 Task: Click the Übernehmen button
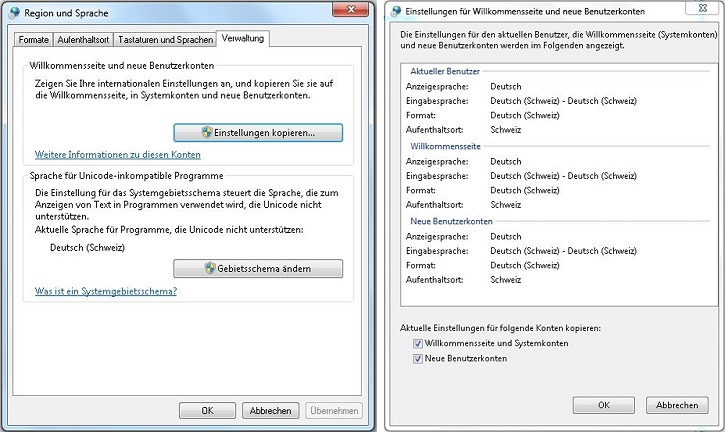(x=333, y=410)
